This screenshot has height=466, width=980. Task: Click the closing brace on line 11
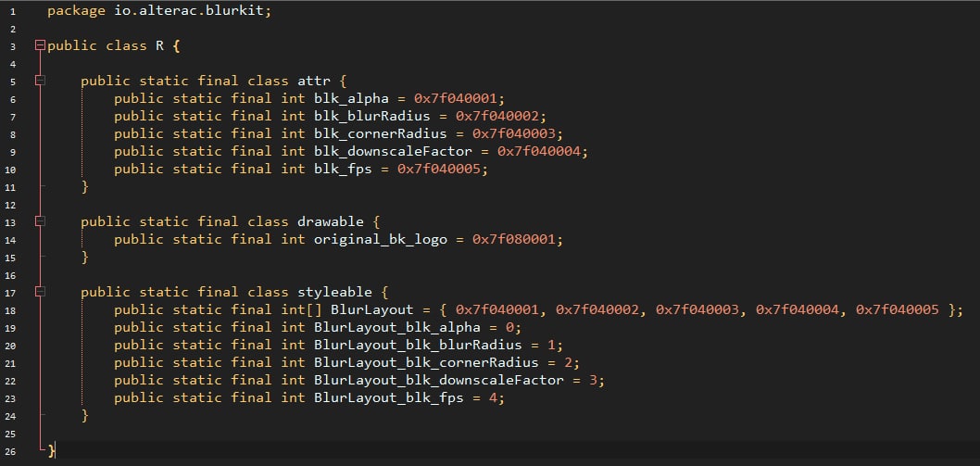pos(85,186)
